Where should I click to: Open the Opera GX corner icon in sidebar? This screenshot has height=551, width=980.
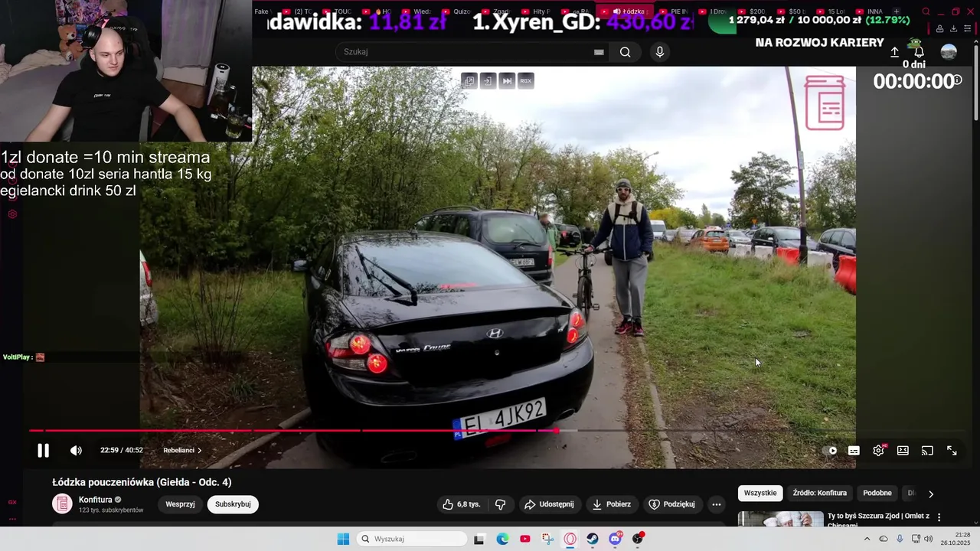coord(12,503)
